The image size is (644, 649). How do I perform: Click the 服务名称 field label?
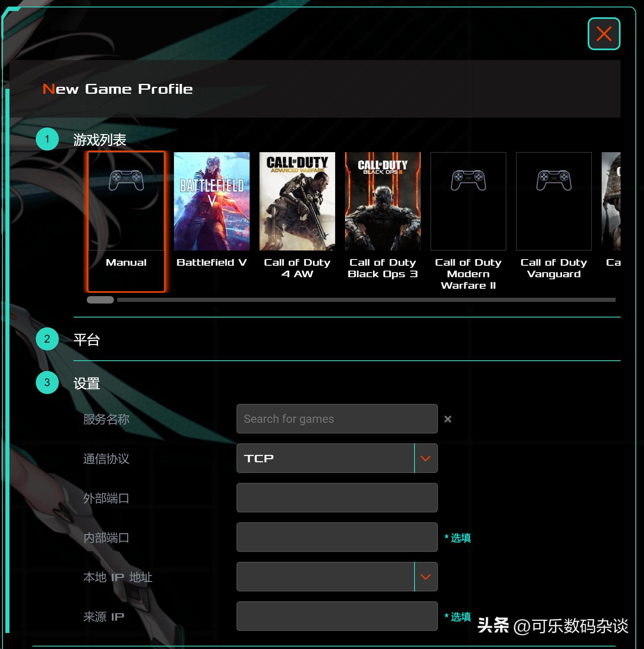(x=107, y=419)
